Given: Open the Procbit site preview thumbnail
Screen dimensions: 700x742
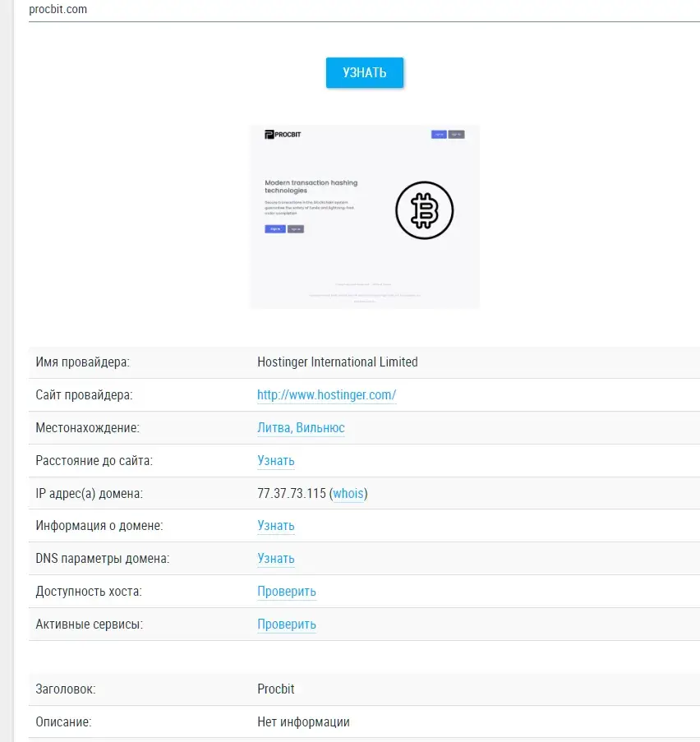Looking at the screenshot, I should 364,217.
